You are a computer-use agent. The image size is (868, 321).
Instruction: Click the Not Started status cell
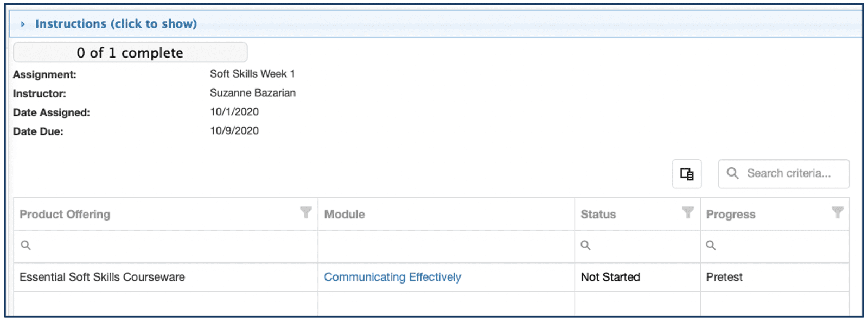pos(610,277)
